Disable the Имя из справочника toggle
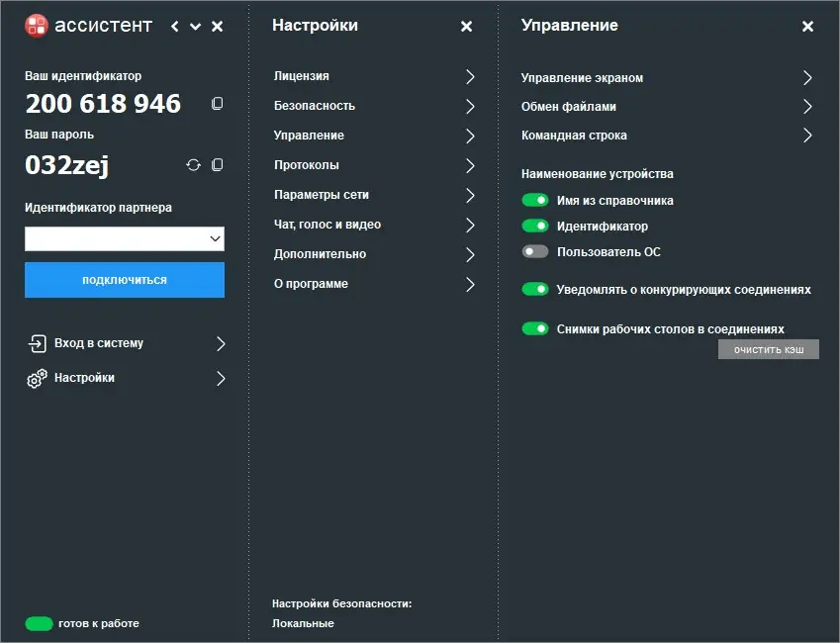This screenshot has height=643, width=840. point(535,199)
